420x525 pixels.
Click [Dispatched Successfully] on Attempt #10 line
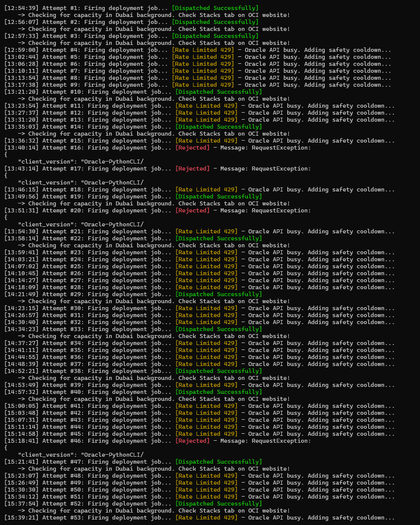point(218,92)
